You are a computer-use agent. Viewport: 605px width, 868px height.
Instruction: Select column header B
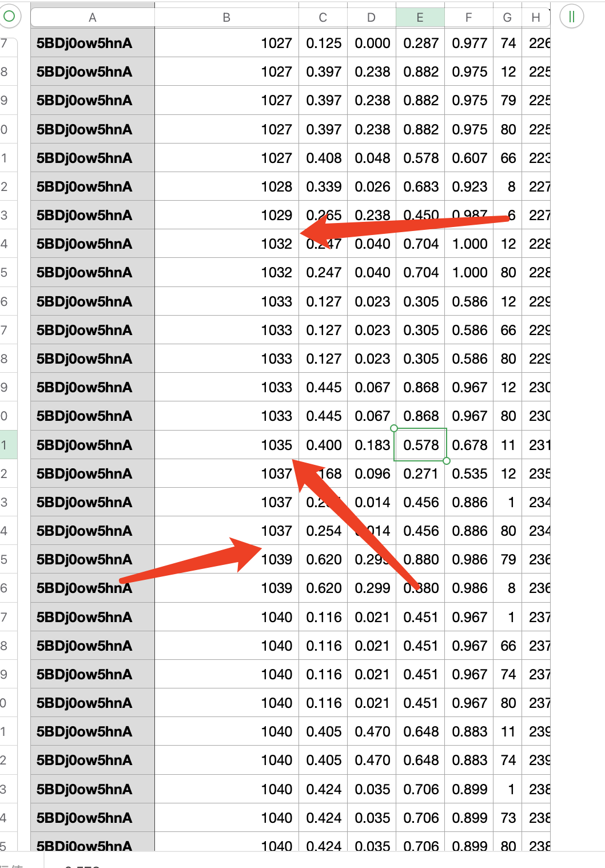click(226, 17)
